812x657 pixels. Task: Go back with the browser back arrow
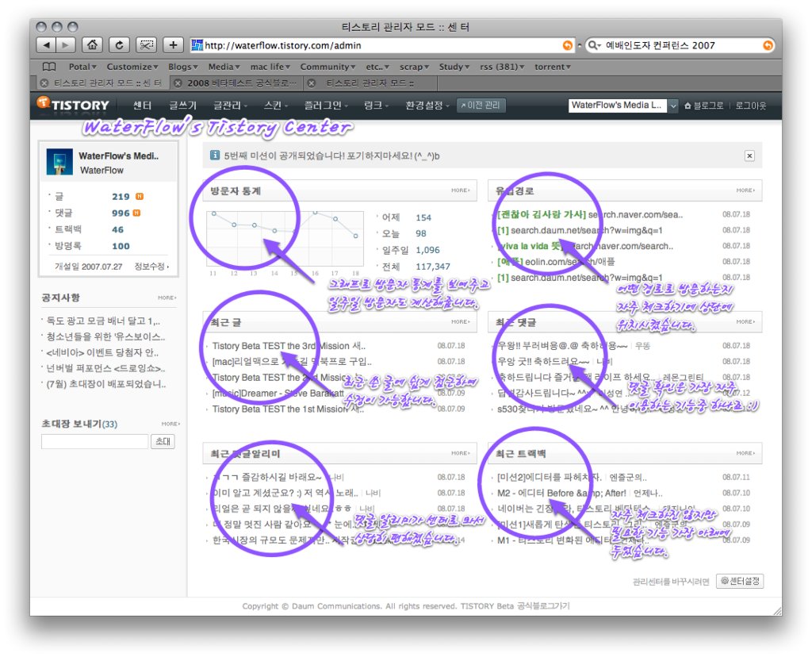point(47,45)
